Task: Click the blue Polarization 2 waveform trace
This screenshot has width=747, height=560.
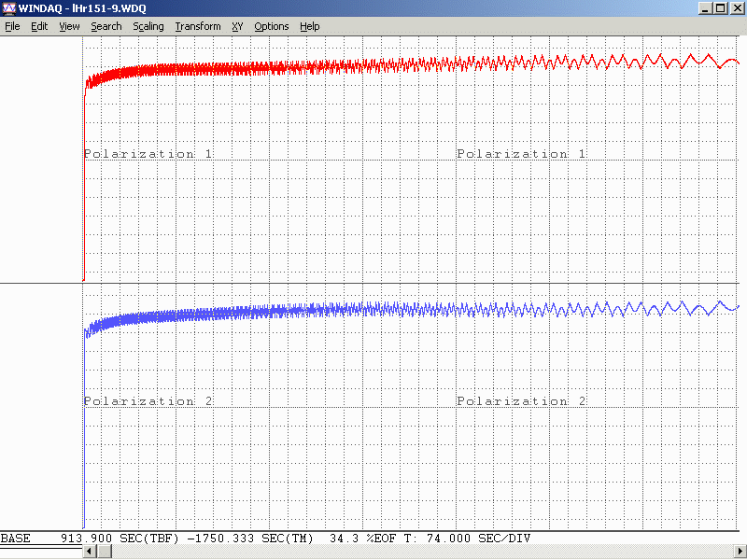Action: pyautogui.click(x=280, y=311)
